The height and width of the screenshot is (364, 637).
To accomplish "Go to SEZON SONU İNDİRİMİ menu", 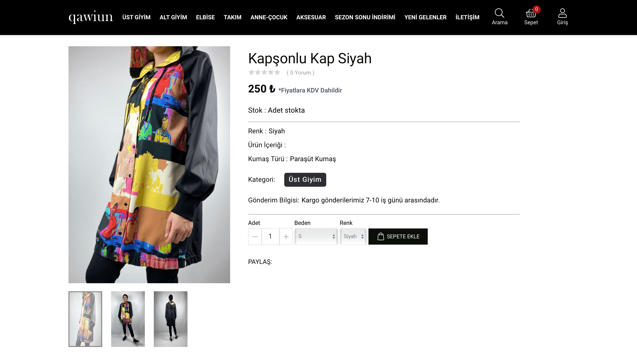I will tap(365, 17).
